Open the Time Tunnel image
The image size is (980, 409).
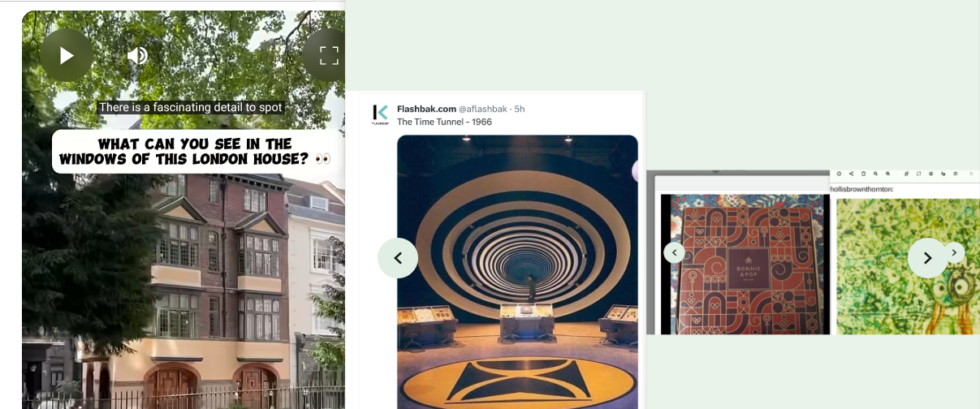pyautogui.click(x=517, y=272)
